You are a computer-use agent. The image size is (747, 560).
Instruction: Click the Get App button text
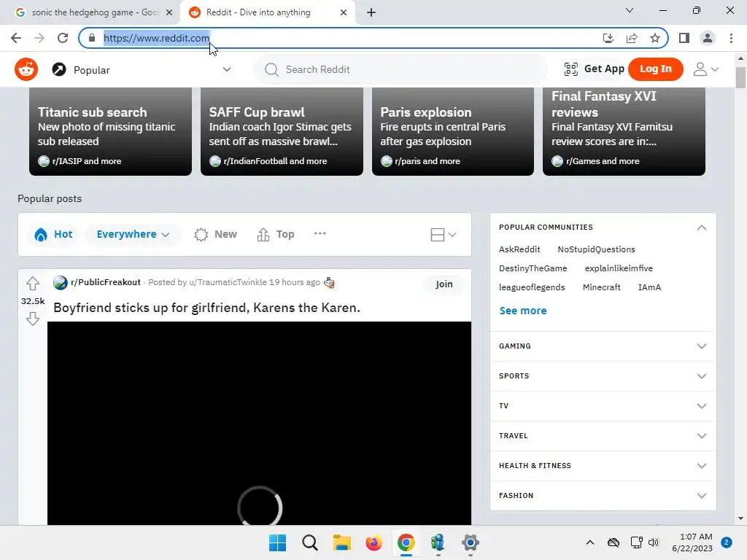coord(604,69)
